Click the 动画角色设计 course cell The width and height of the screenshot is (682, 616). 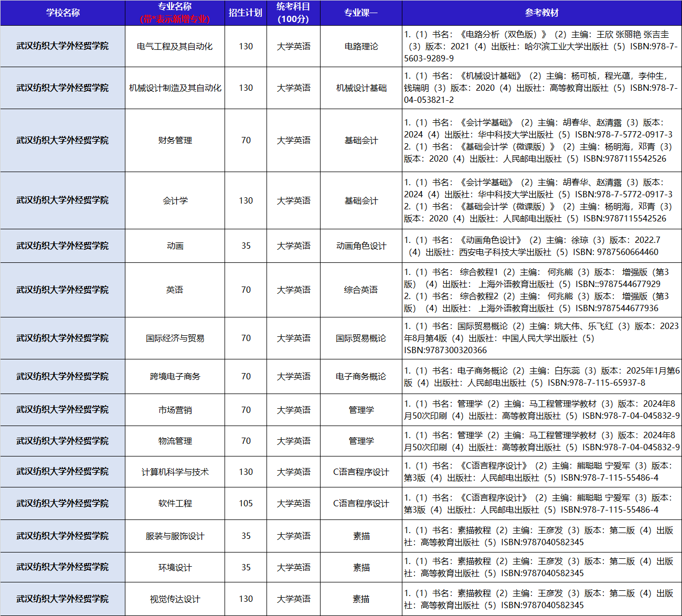(x=361, y=246)
